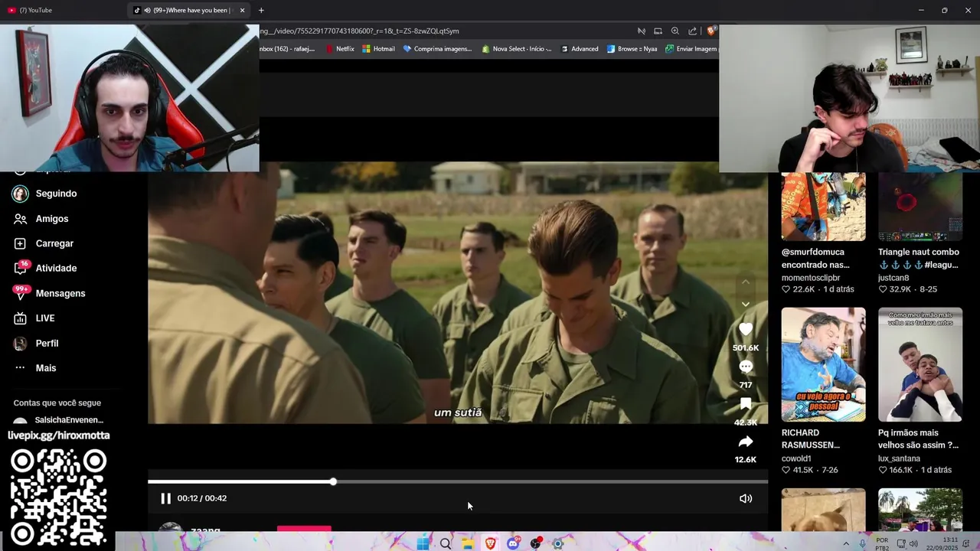
Task: Mute the video with the speaker icon
Action: [746, 498]
